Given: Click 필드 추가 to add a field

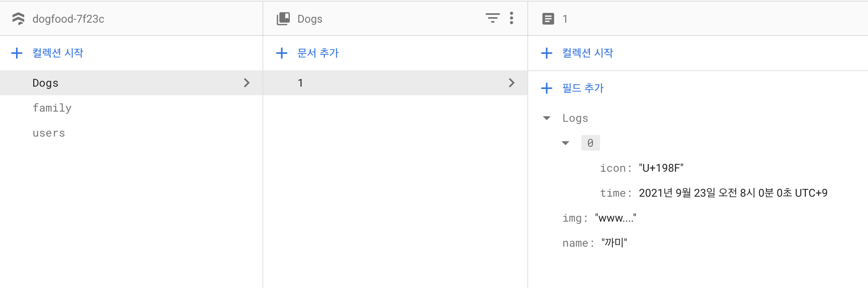Looking at the screenshot, I should click(583, 88).
